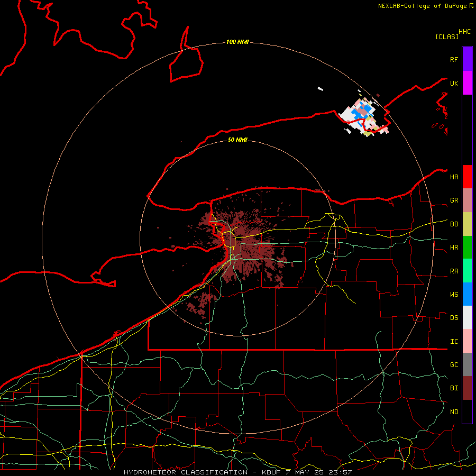Click the brown biological echo cluster at radar center
The width and height of the screenshot is (476, 476).
click(240, 246)
